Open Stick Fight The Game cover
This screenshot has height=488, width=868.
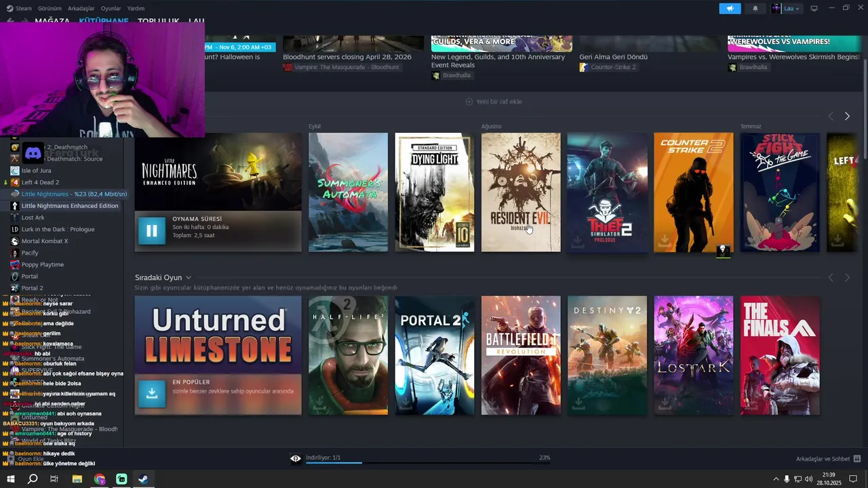pos(780,192)
